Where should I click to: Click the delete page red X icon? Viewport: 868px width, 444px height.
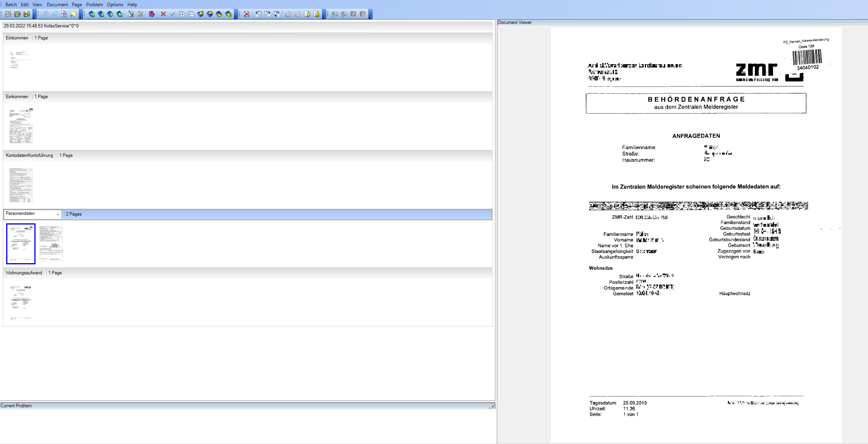pos(247,14)
